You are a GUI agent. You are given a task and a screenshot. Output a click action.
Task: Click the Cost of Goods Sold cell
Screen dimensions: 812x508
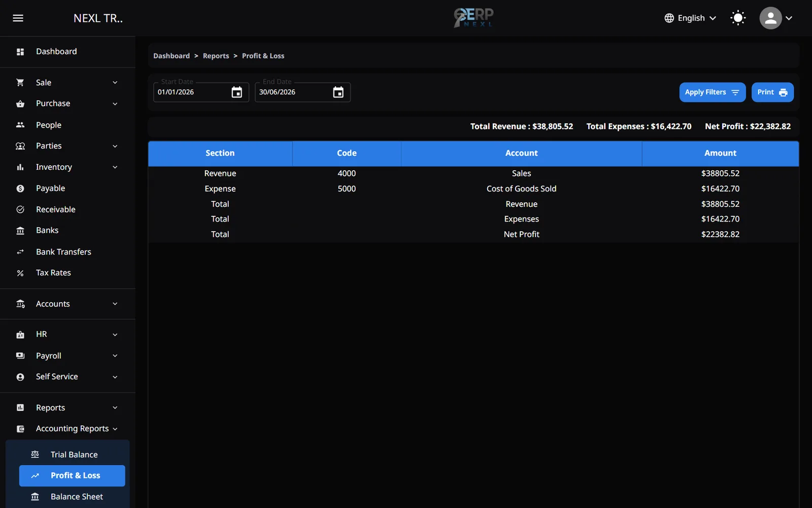tap(521, 188)
